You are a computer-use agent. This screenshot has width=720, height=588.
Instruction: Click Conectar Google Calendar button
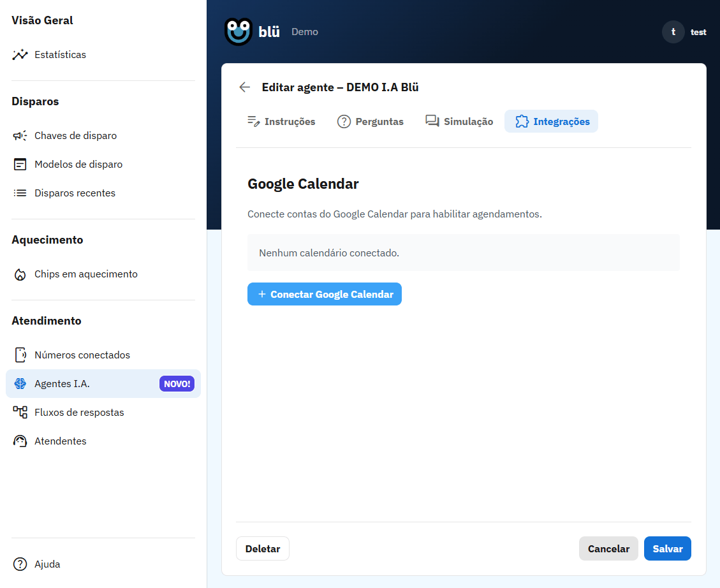point(325,294)
